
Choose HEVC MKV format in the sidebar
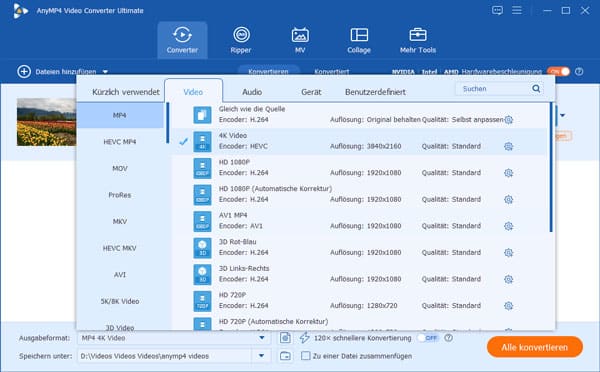[120, 248]
